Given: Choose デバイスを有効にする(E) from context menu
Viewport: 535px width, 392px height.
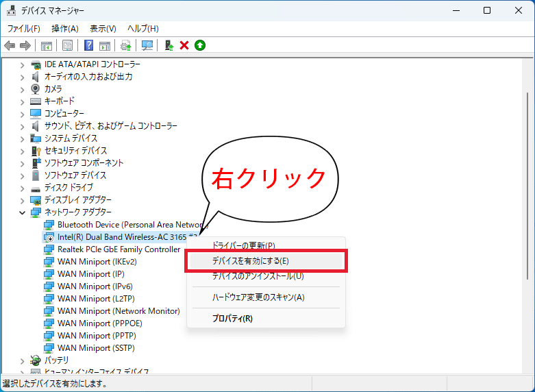Looking at the screenshot, I should pyautogui.click(x=251, y=261).
